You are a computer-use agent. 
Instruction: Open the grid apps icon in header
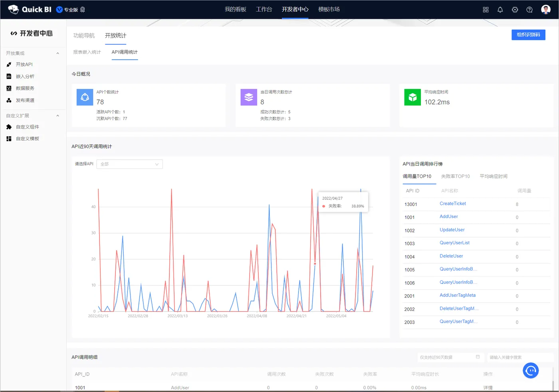click(x=486, y=10)
